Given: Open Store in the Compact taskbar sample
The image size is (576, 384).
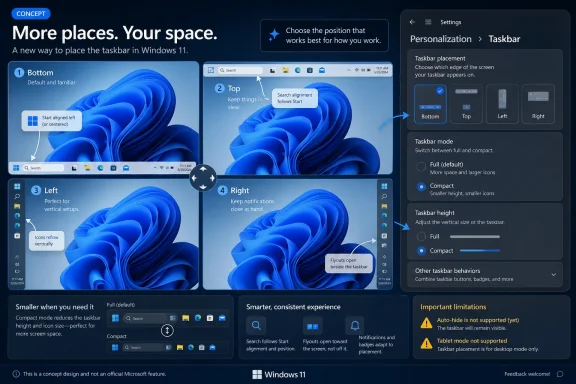Looking at the screenshot, I should click(202, 347).
